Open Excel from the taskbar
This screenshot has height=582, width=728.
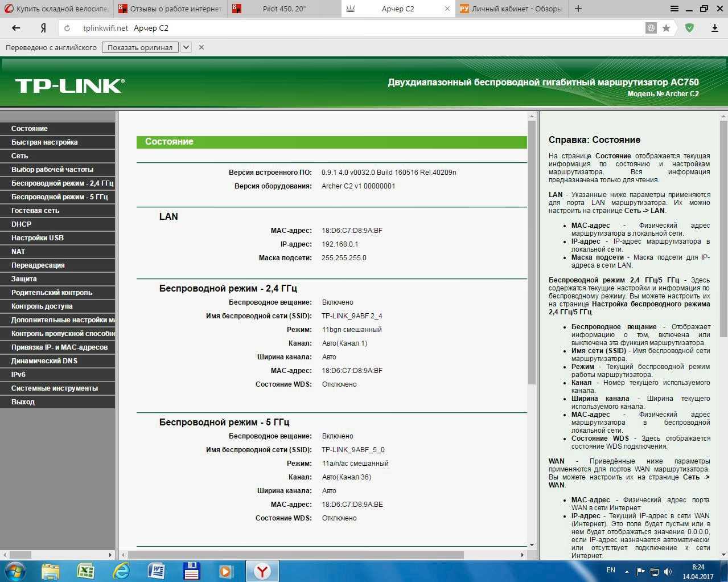point(86,571)
